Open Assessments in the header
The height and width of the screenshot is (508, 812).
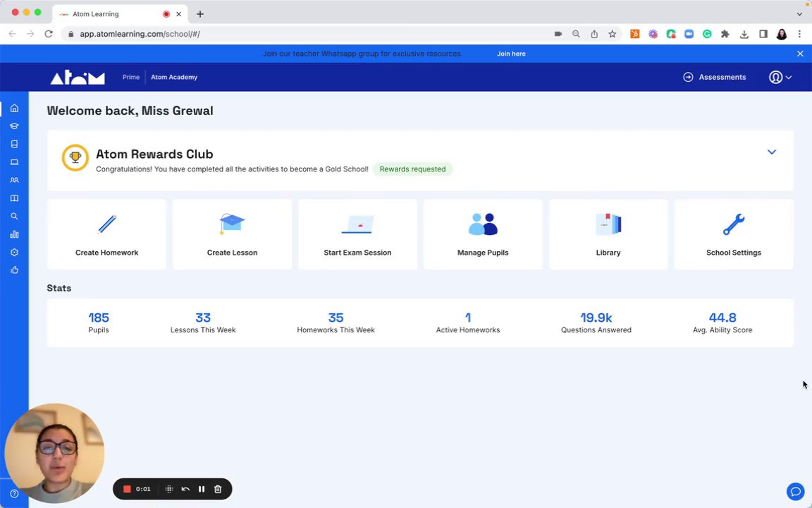(x=715, y=77)
